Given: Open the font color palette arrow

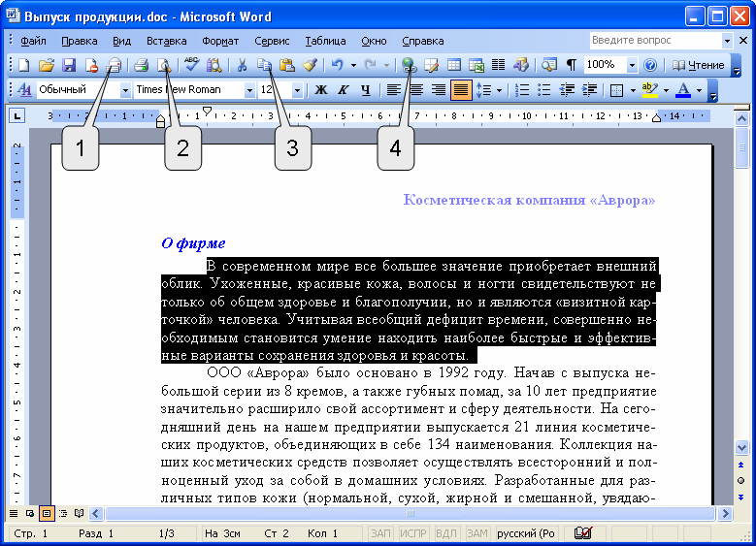Looking at the screenshot, I should tap(699, 89).
